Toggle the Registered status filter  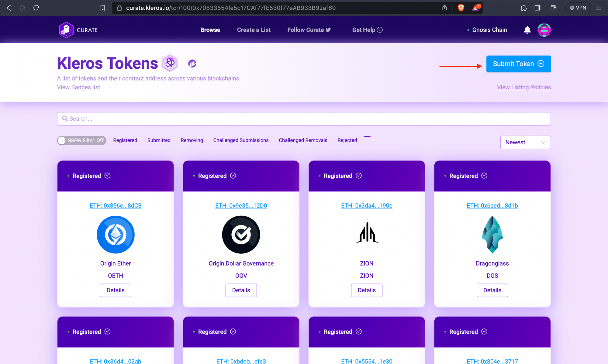tap(125, 140)
